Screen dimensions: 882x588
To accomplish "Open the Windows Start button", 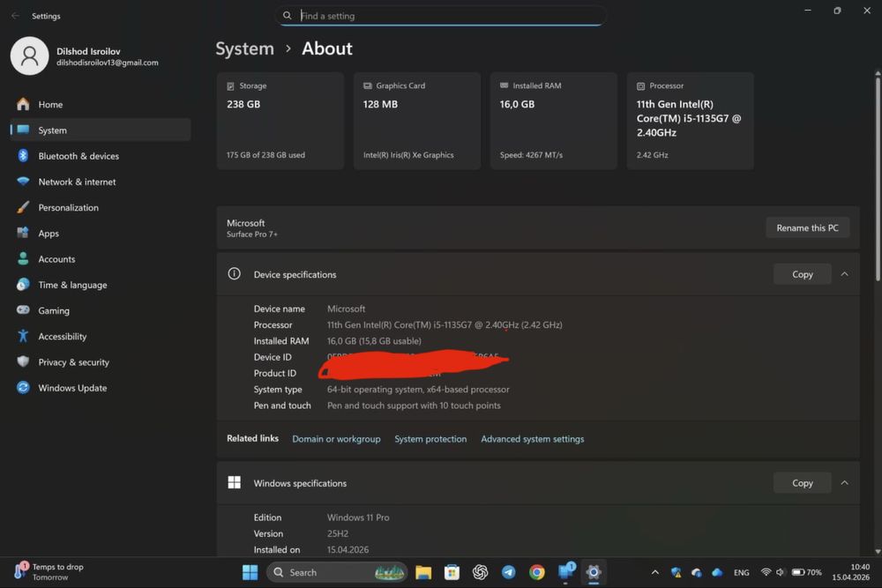I will [x=250, y=572].
